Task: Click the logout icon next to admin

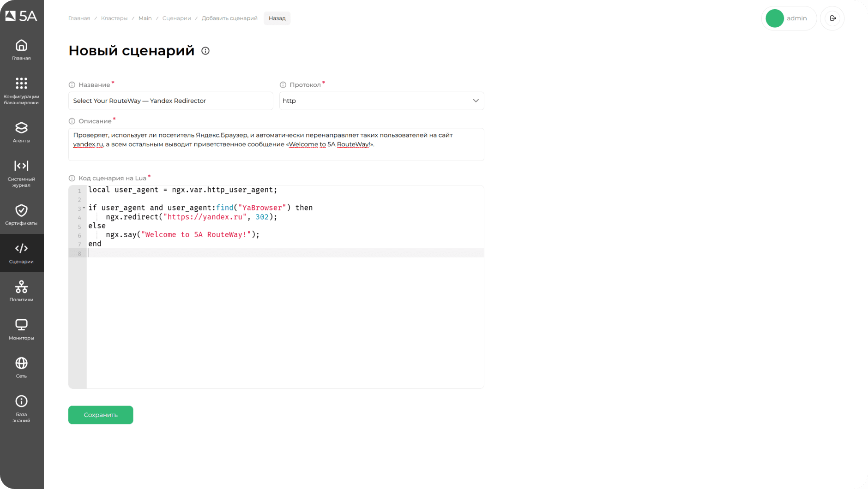Action: pyautogui.click(x=832, y=18)
